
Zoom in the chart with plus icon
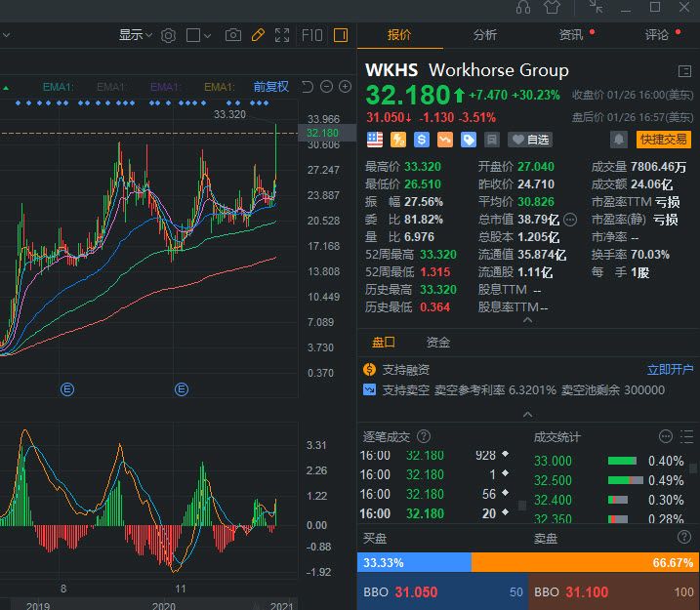point(345,87)
